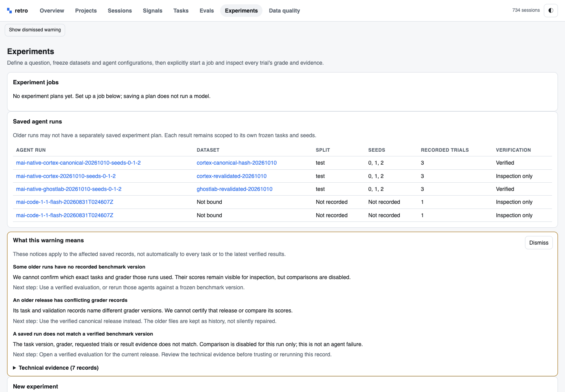The image size is (565, 392).
Task: Click the AGENT RUN column header
Action: point(31,150)
